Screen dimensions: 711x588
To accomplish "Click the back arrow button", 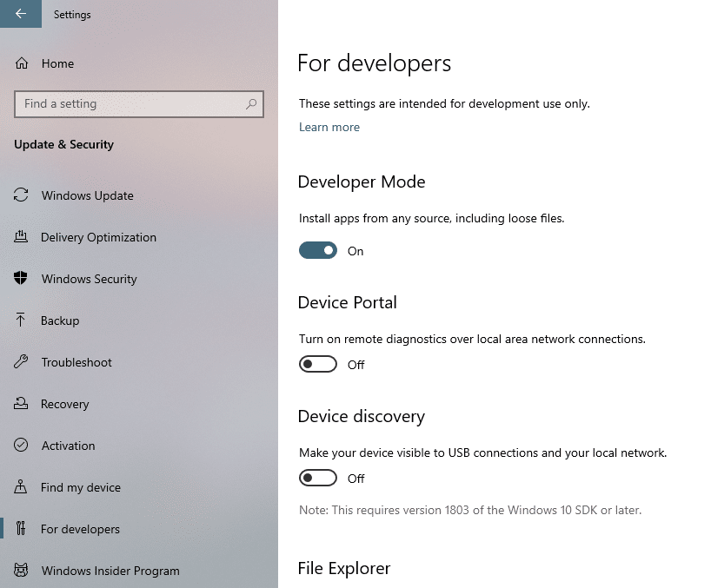I will [20, 14].
